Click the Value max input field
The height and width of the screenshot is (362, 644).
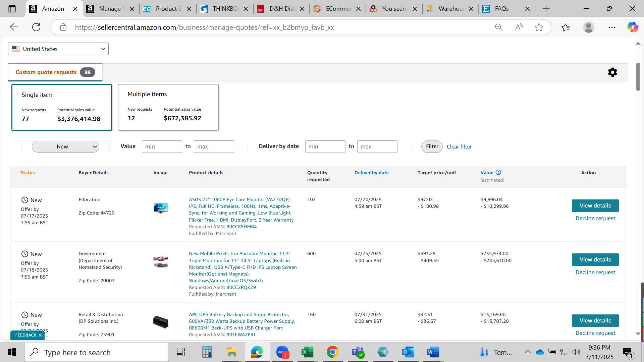coord(214,146)
